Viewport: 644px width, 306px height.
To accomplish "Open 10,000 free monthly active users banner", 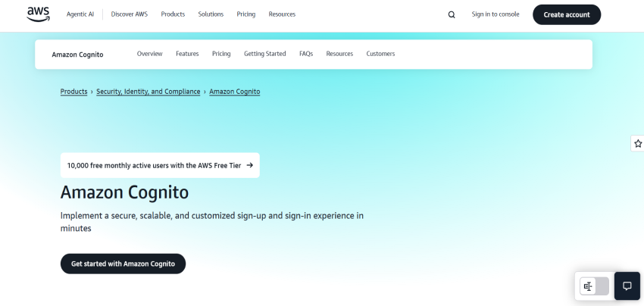I will coord(160,165).
